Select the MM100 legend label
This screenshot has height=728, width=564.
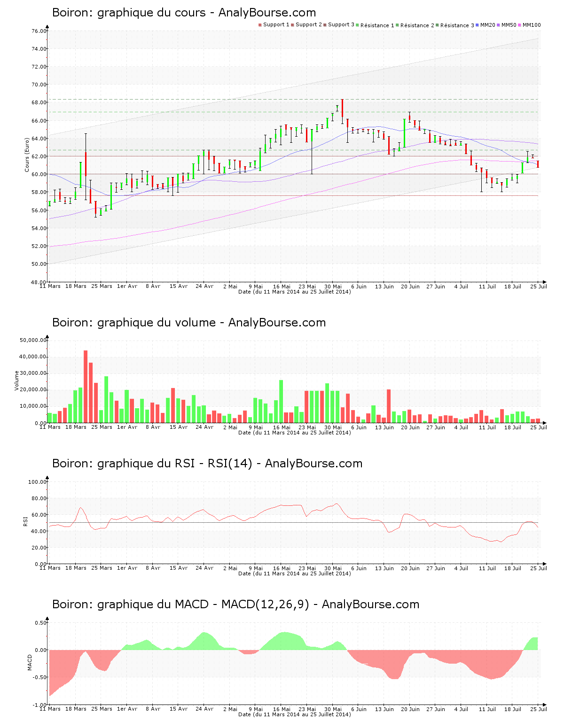tap(532, 25)
